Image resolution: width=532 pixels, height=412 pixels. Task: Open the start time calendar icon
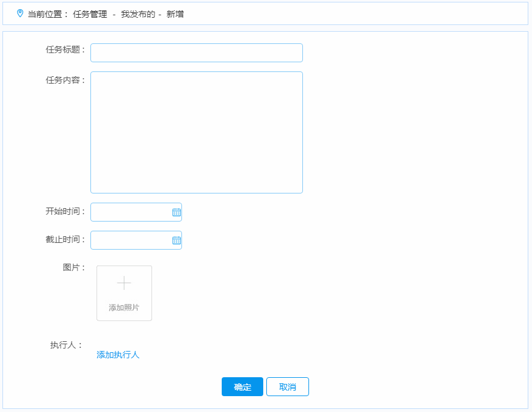pos(177,212)
